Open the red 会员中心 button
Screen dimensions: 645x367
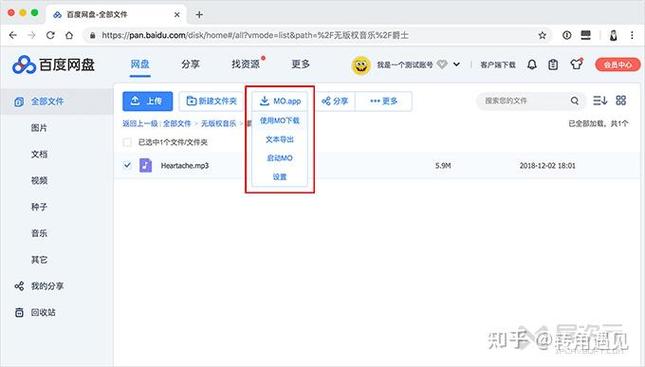[617, 65]
